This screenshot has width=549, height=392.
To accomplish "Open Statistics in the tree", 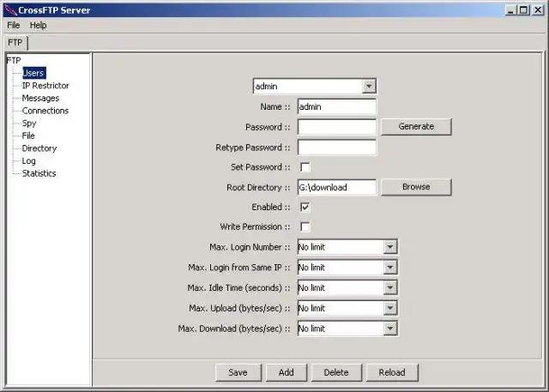I will pyautogui.click(x=39, y=173).
